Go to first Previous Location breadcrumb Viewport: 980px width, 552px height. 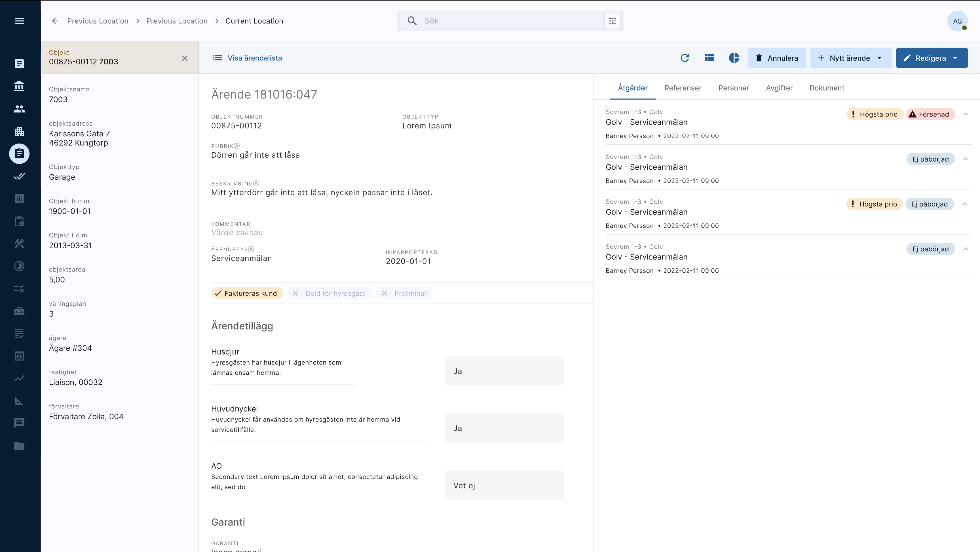98,21
